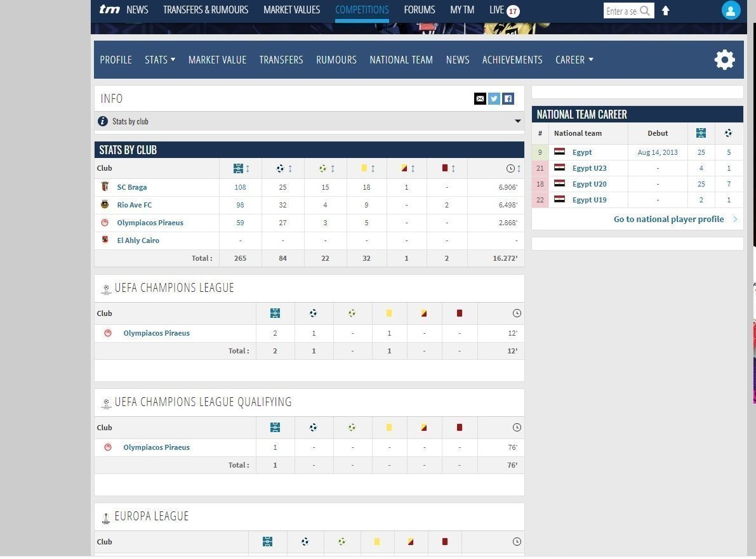Open Rio Ave 98 appearances link
Image resolution: width=756 pixels, height=559 pixels.
coord(240,205)
